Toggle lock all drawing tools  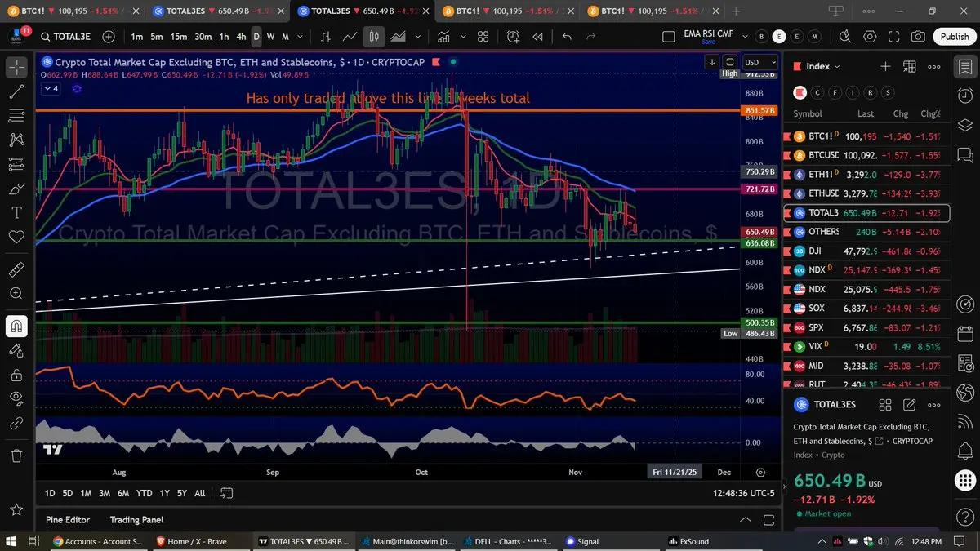click(16, 375)
